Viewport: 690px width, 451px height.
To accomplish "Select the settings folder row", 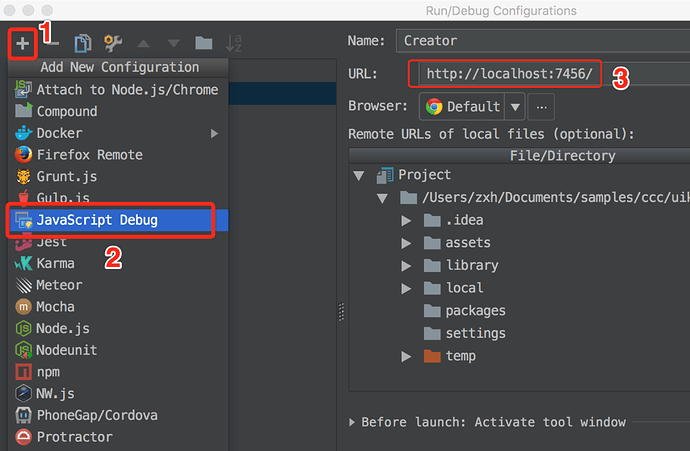I will [x=475, y=333].
